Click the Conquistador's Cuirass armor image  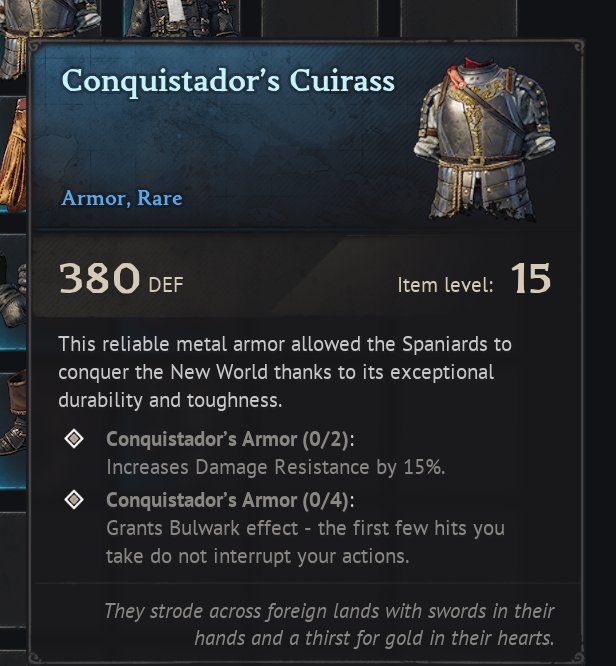point(482,139)
